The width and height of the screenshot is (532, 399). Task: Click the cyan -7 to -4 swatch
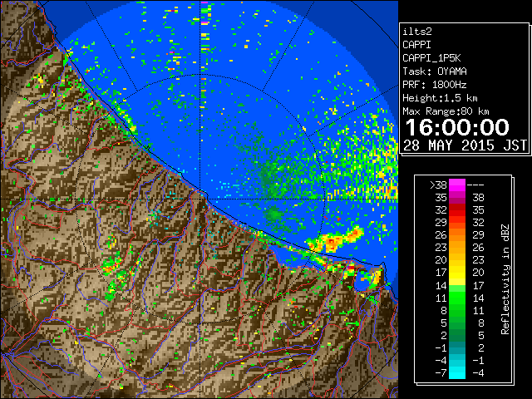[x=457, y=372]
